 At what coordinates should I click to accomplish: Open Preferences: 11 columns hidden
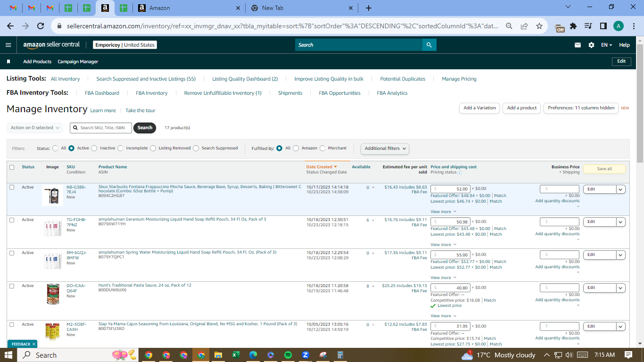click(581, 108)
